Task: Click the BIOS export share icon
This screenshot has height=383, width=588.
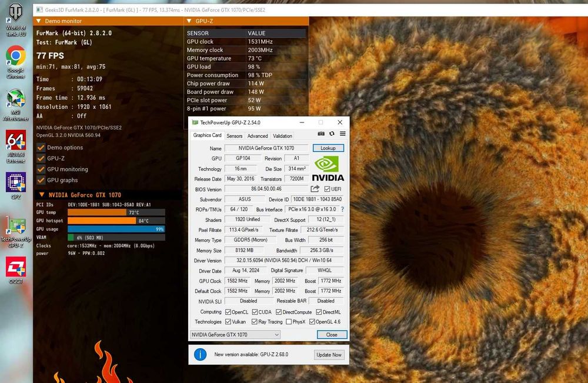Action: coord(315,189)
